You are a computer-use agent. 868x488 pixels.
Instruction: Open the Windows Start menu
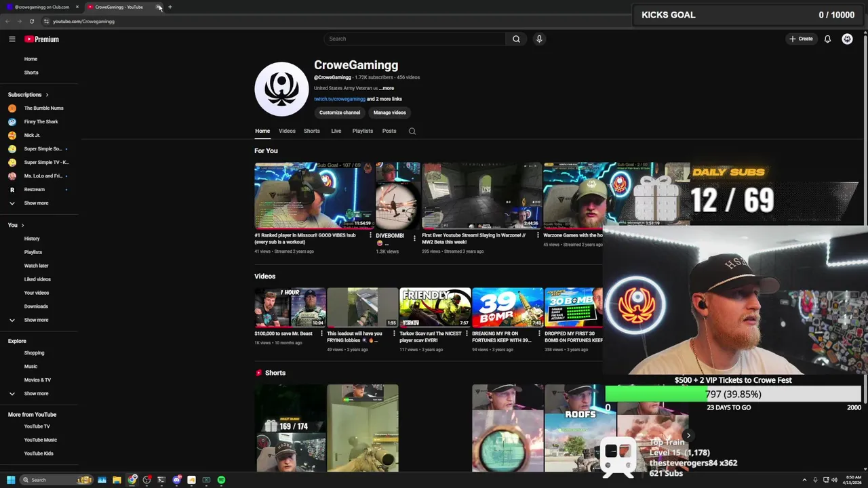tap(11, 480)
